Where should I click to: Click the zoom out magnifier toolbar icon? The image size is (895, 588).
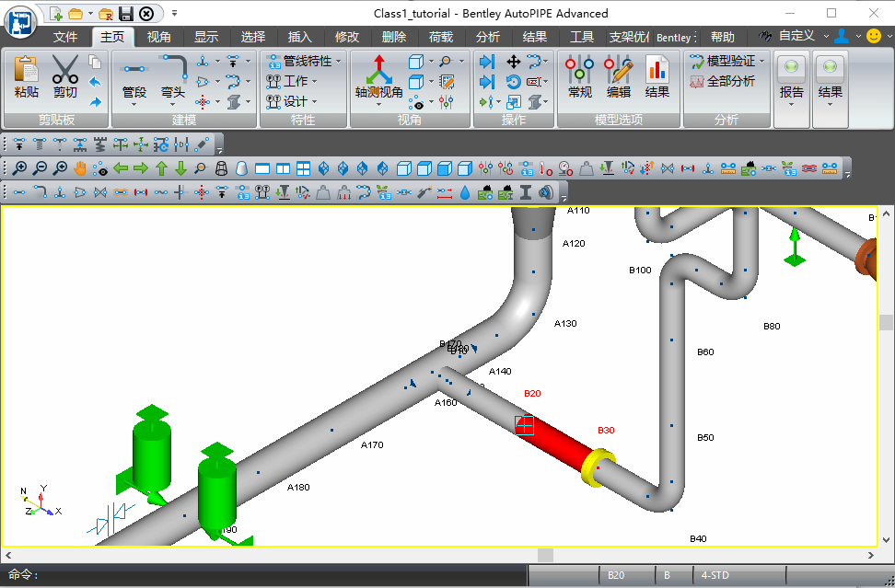point(40,168)
